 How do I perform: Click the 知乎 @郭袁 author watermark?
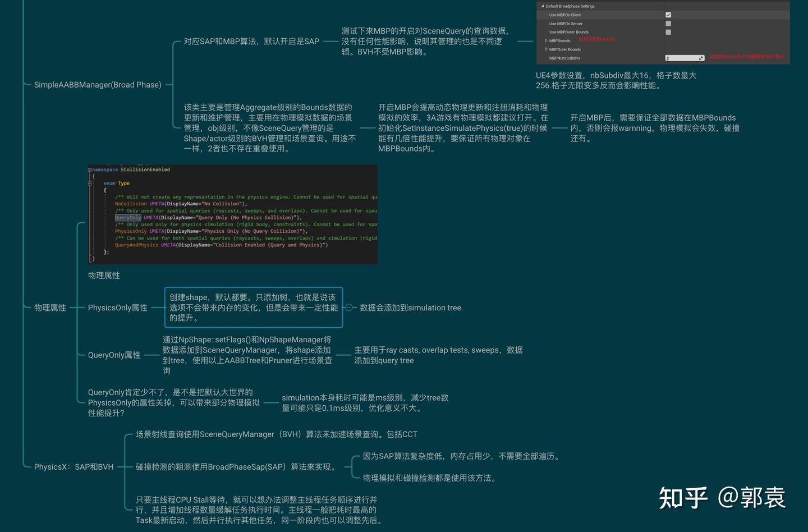pyautogui.click(x=721, y=497)
